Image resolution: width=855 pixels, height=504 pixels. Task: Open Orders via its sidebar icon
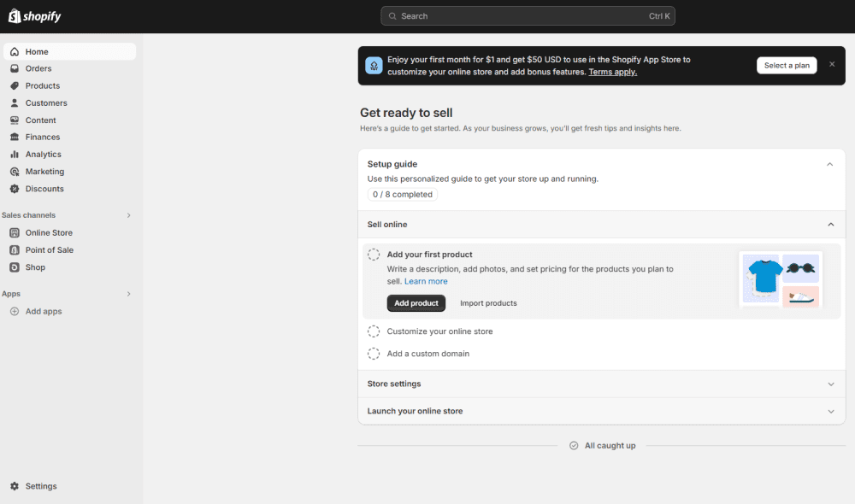tap(15, 68)
